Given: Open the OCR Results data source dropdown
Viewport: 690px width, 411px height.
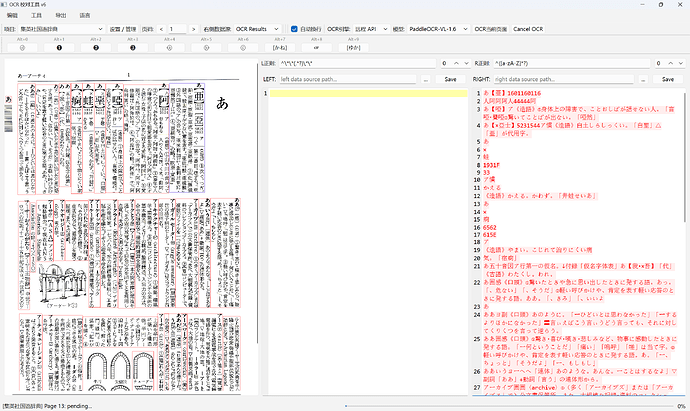Looking at the screenshot, I should point(257,29).
